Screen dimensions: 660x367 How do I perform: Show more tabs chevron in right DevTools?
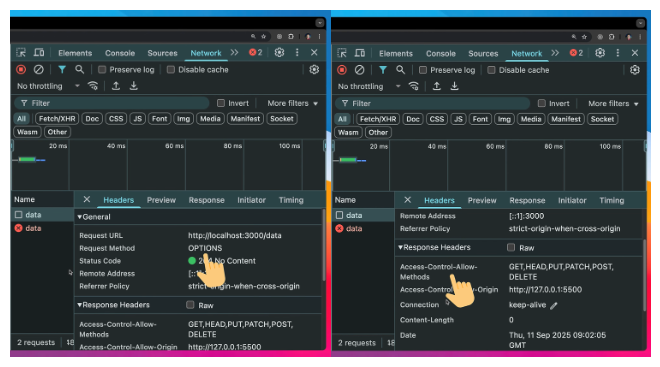click(x=555, y=53)
